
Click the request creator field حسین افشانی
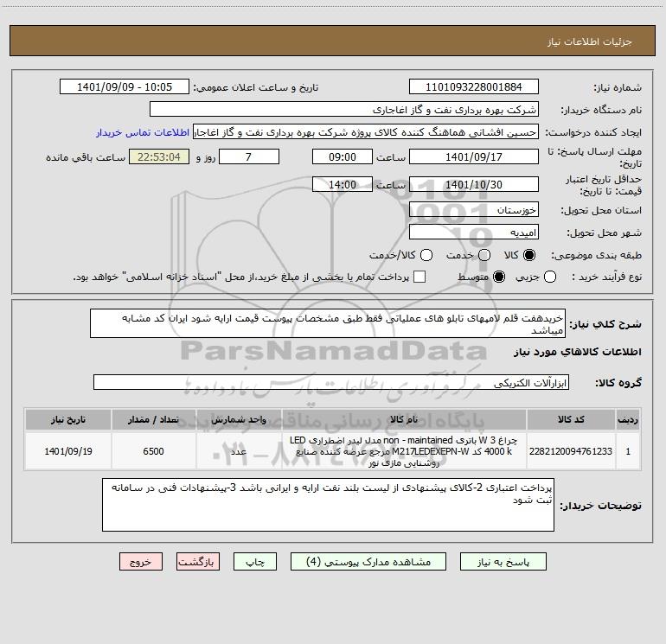pyautogui.click(x=366, y=131)
